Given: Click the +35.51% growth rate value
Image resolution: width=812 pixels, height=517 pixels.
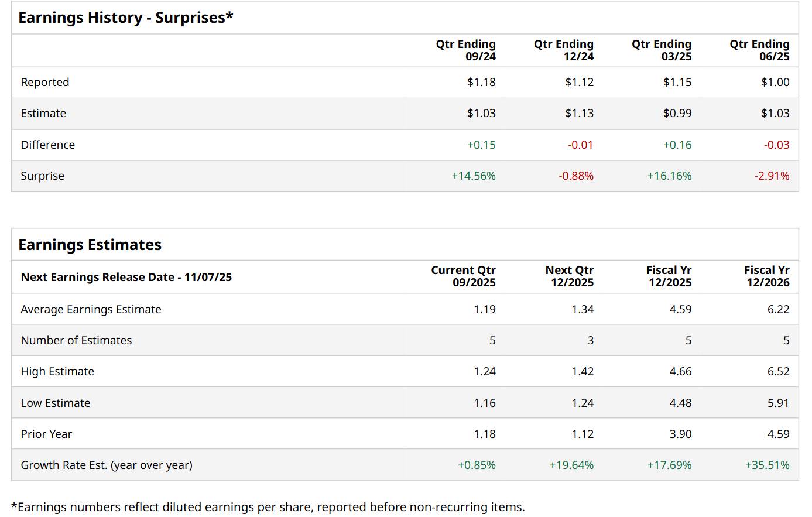Looking at the screenshot, I should 767,465.
